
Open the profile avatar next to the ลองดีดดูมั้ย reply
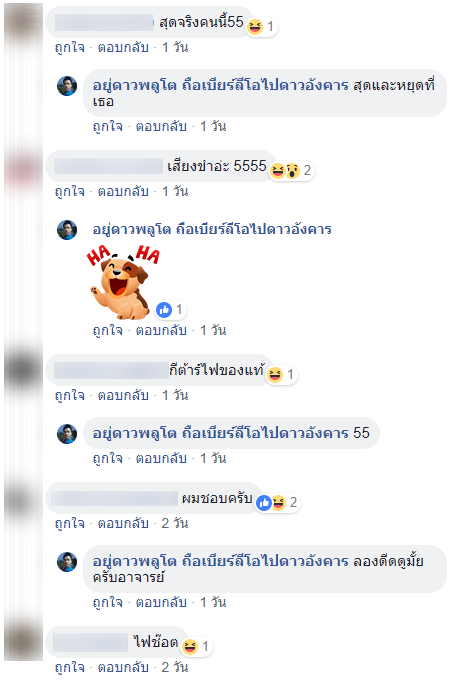[67, 562]
